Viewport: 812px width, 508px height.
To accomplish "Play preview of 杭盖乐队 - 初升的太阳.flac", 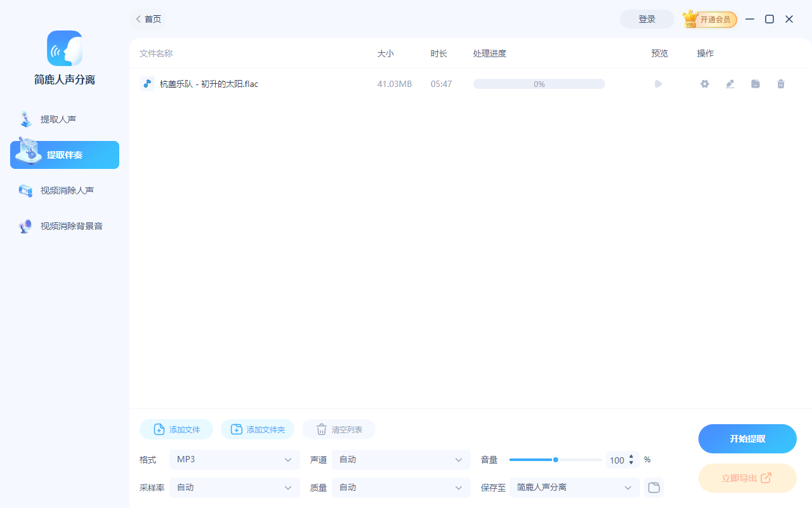I will (x=658, y=83).
